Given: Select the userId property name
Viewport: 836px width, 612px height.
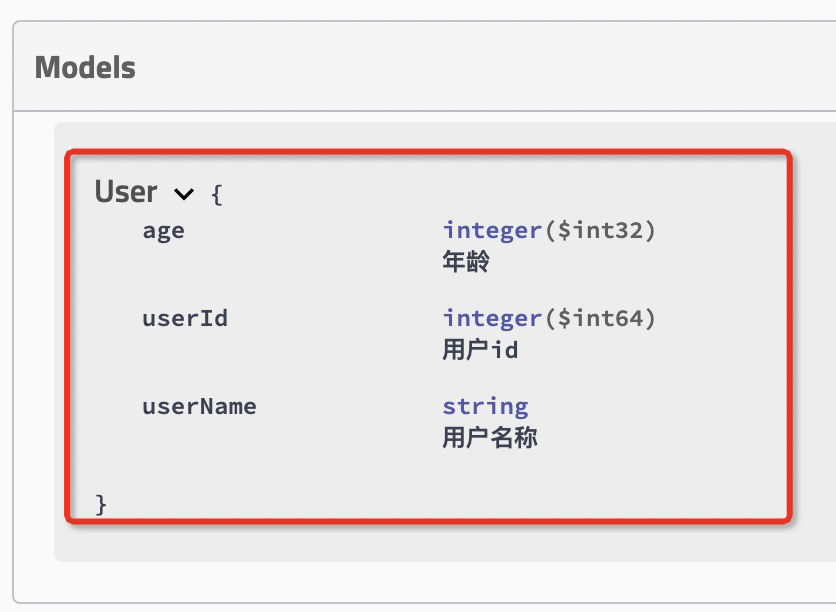Looking at the screenshot, I should coord(185,319).
